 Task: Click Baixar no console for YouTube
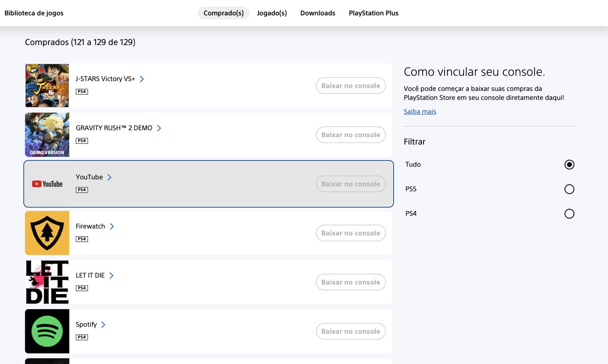tap(351, 184)
